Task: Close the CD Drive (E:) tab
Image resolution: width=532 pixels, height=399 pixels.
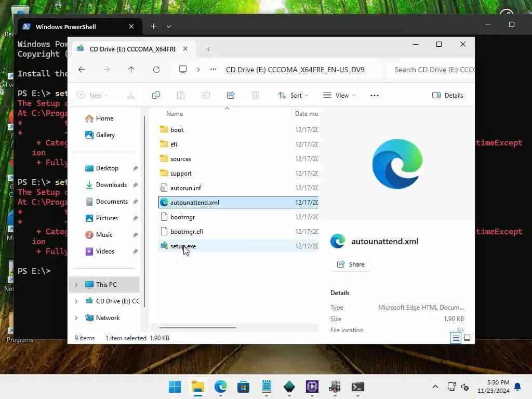Action: 185,49
